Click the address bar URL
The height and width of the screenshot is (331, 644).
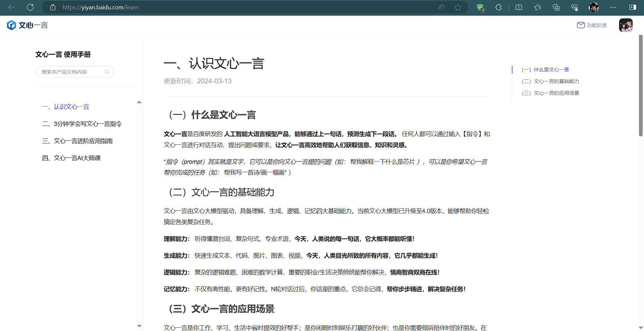100,7
